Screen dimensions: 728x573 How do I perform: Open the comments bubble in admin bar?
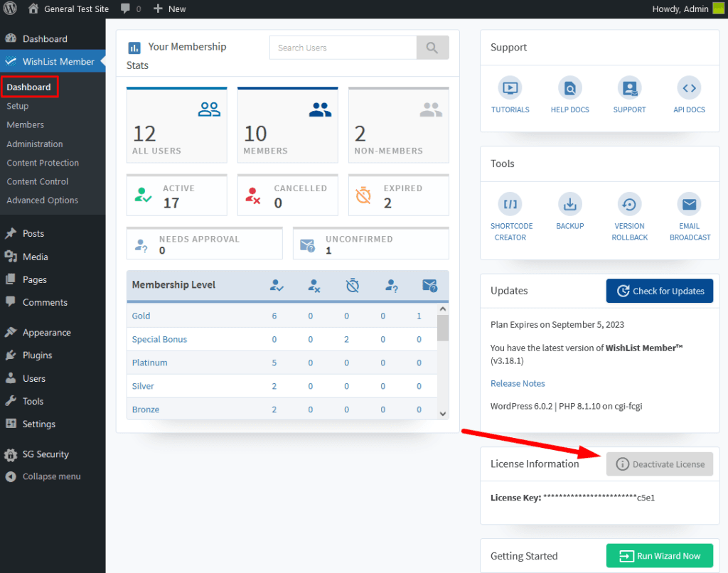125,9
